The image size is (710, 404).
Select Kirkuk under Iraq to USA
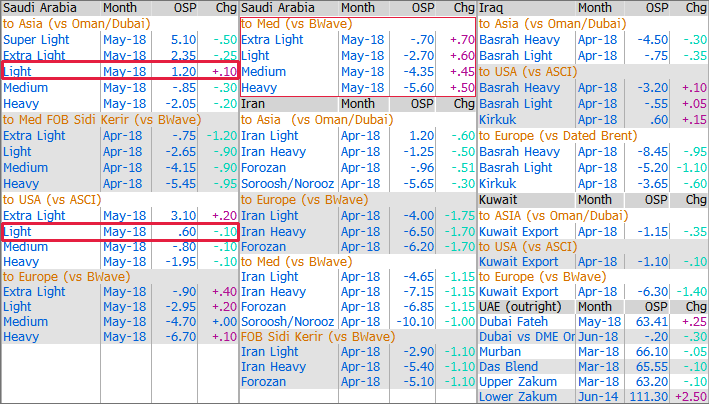(x=499, y=119)
